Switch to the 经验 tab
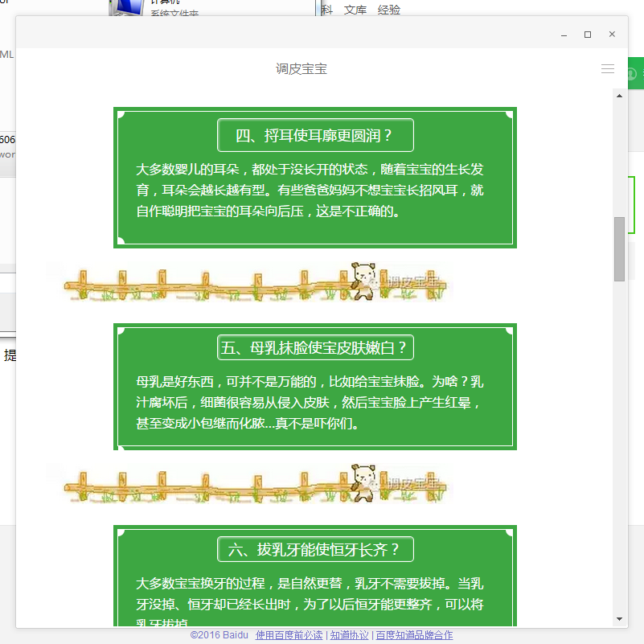 (389, 10)
